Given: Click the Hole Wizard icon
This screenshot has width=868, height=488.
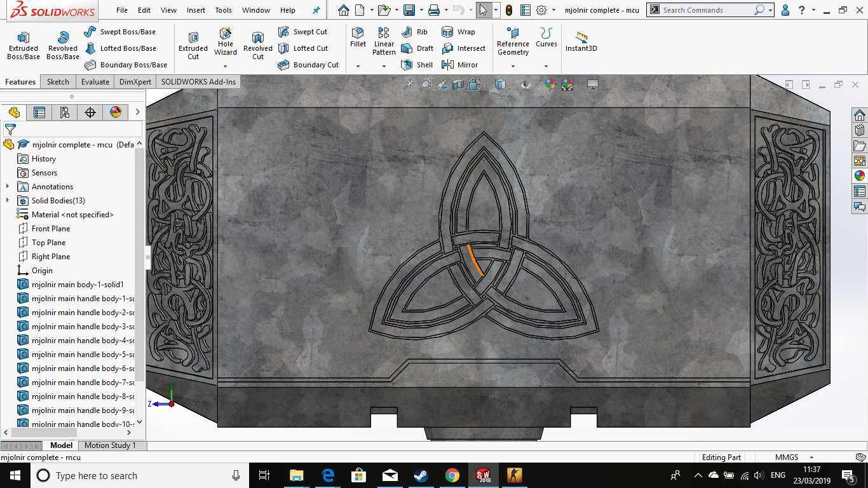Looking at the screenshot, I should (x=226, y=33).
